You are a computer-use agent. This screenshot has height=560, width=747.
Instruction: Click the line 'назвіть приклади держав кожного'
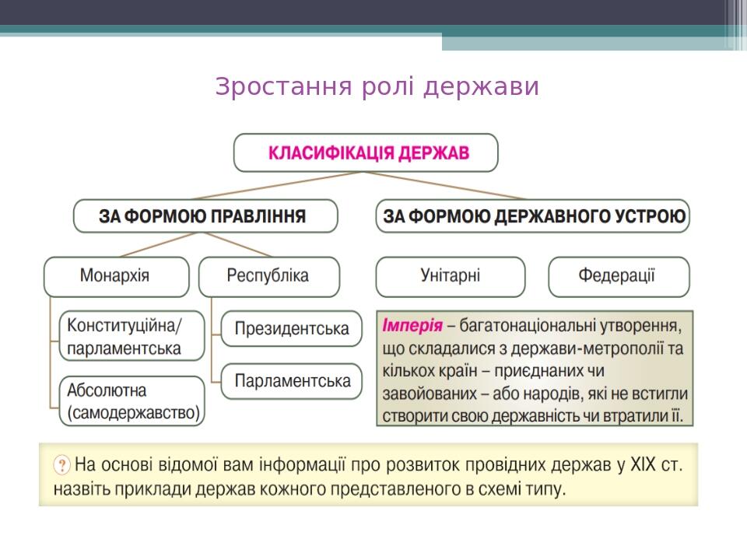click(x=188, y=489)
